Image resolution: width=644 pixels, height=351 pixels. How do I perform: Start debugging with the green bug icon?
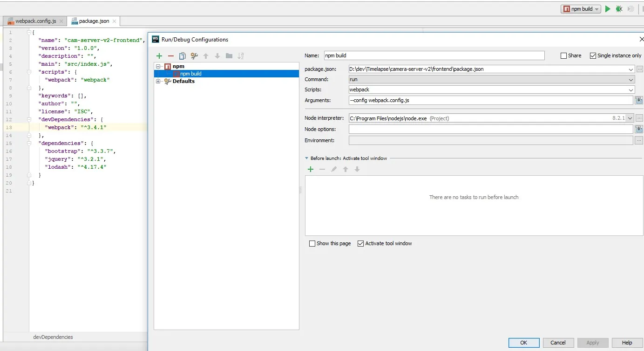[x=619, y=9]
